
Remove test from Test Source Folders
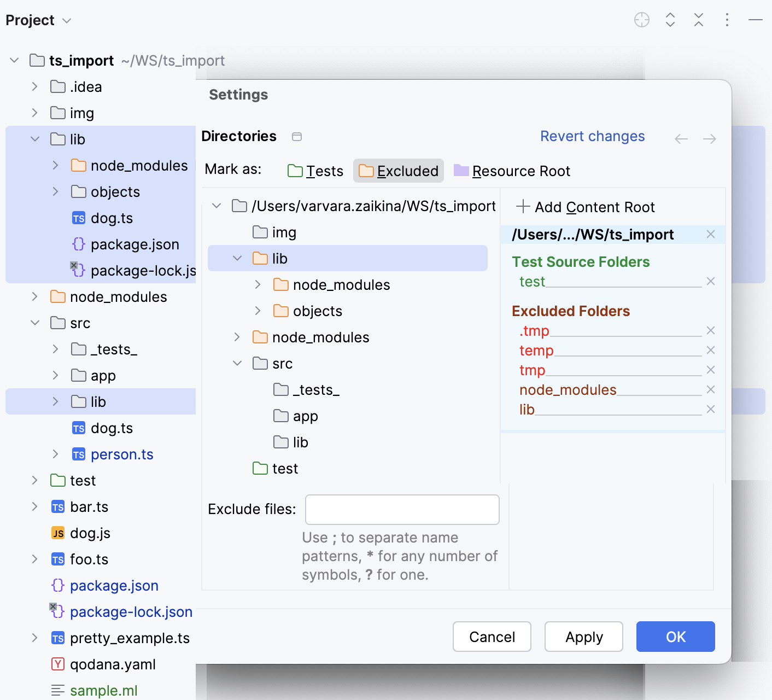(x=711, y=281)
